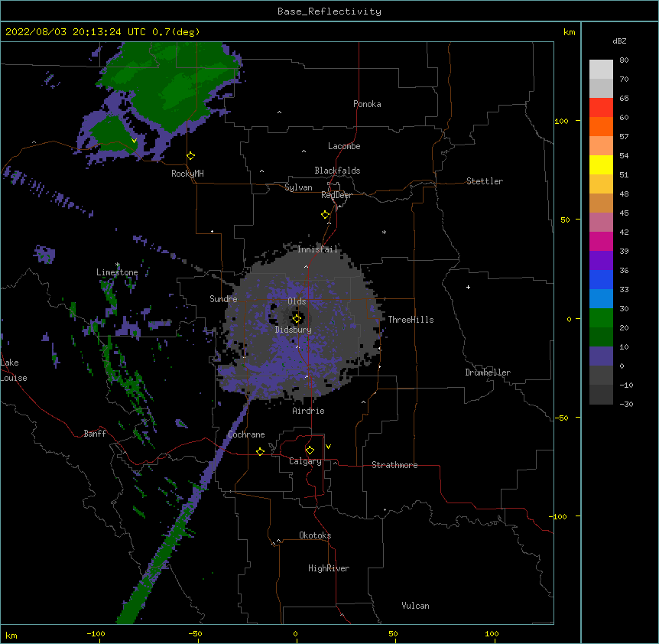This screenshot has width=659, height=644.
Task: Click the Limestone label
Action: tap(117, 272)
